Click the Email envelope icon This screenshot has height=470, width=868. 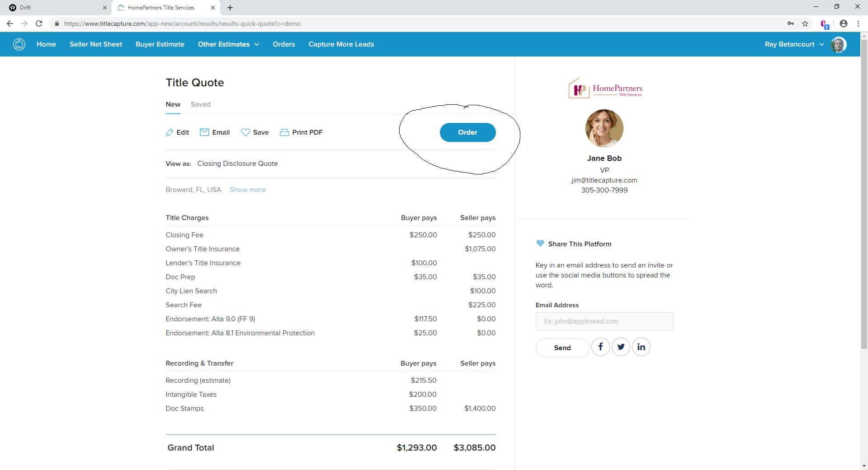click(x=204, y=132)
